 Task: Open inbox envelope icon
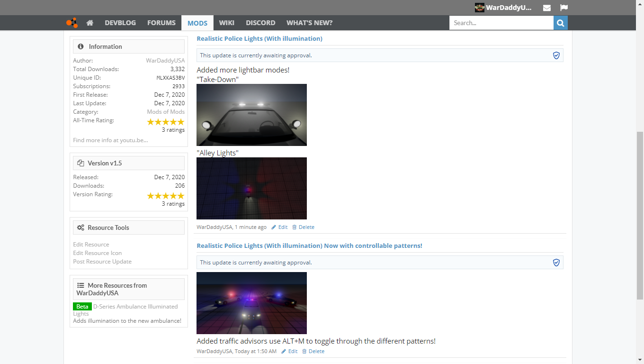(547, 8)
